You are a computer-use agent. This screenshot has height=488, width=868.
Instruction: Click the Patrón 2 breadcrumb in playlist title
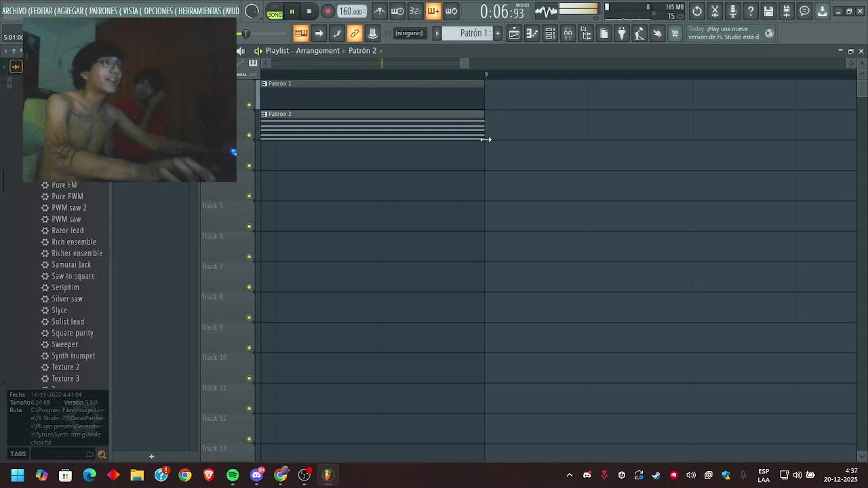362,51
